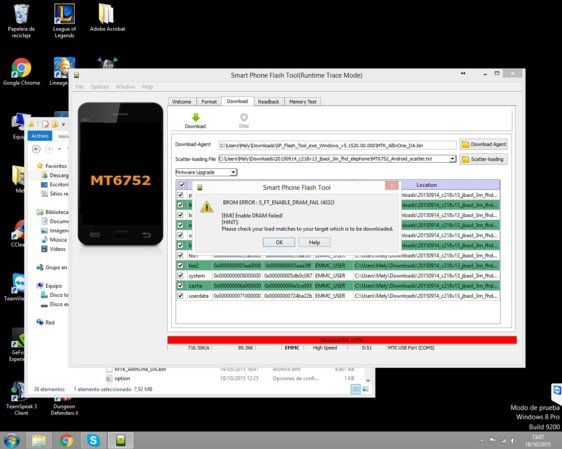
Task: Open Skype from the taskbar
Action: (x=93, y=440)
